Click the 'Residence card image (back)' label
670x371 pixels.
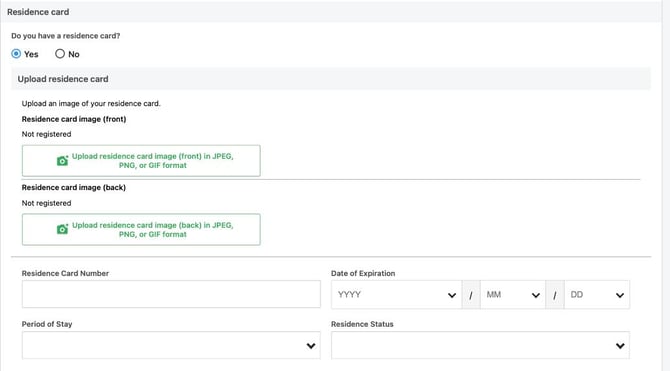[x=73, y=188]
